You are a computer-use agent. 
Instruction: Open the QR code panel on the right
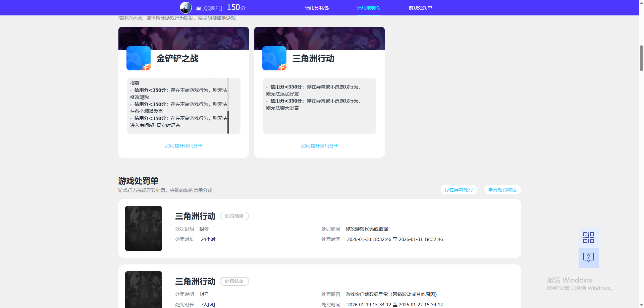(x=588, y=237)
